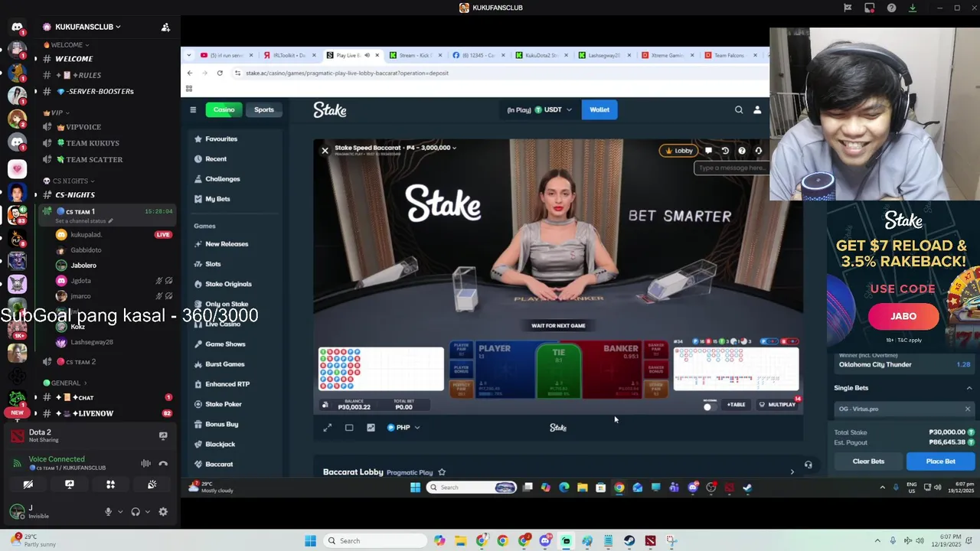This screenshot has height=551, width=980.
Task: Open Stake search magnifier icon
Action: click(739, 109)
